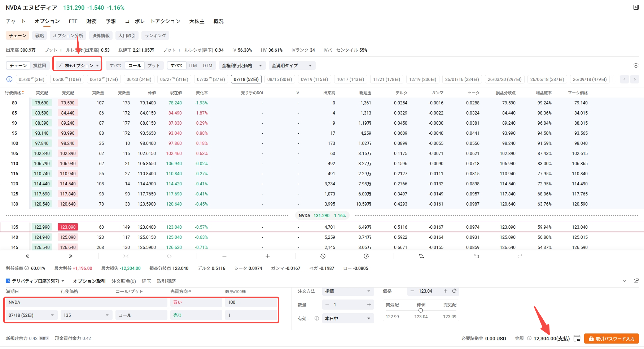644x349 pixels.
Task: Switch the option type filter to プット
Action: [154, 65]
